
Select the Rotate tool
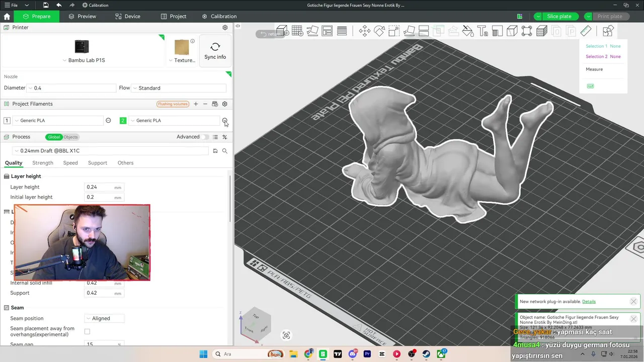click(379, 31)
